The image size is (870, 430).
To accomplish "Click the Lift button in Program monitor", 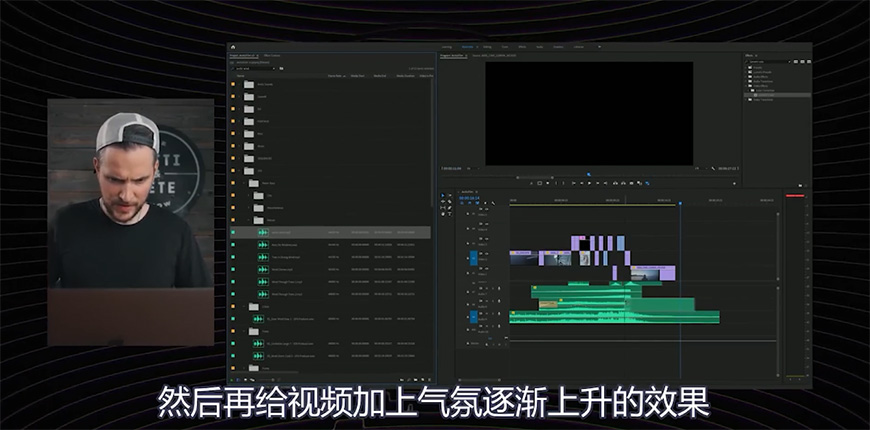I will pos(615,183).
